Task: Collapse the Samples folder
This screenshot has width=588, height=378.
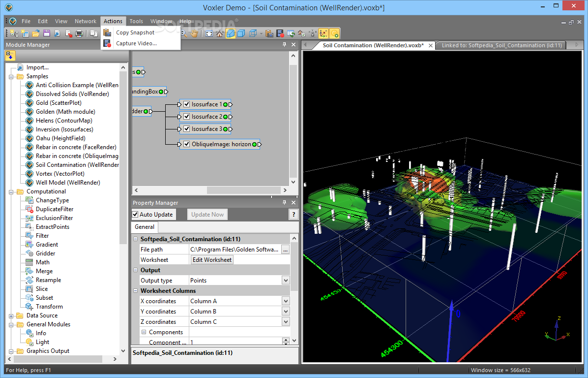Action: [11, 77]
